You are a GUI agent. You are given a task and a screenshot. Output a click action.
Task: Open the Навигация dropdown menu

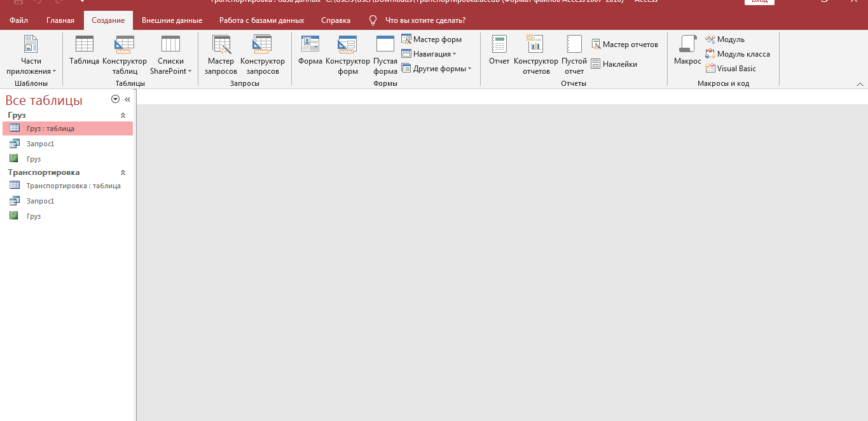click(429, 54)
